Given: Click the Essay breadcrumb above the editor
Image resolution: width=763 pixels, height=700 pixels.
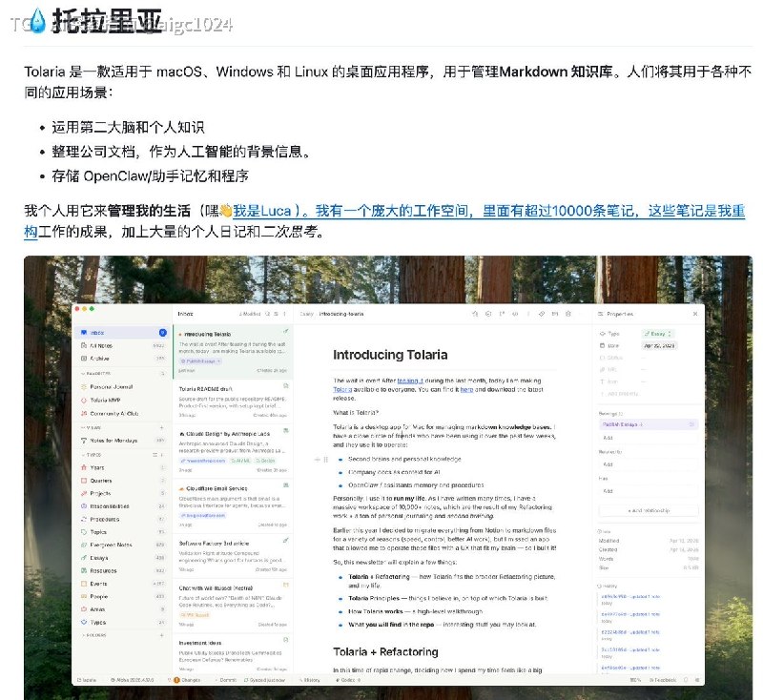Looking at the screenshot, I should click(306, 314).
